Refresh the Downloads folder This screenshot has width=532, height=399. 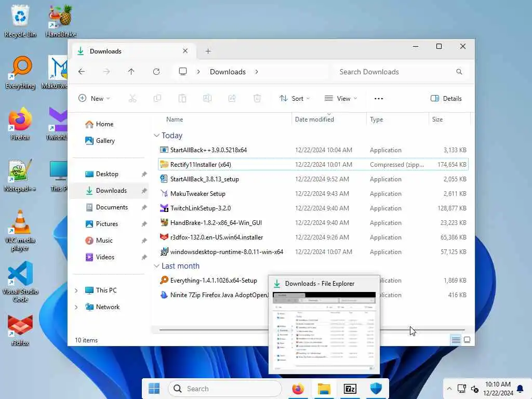pyautogui.click(x=156, y=72)
